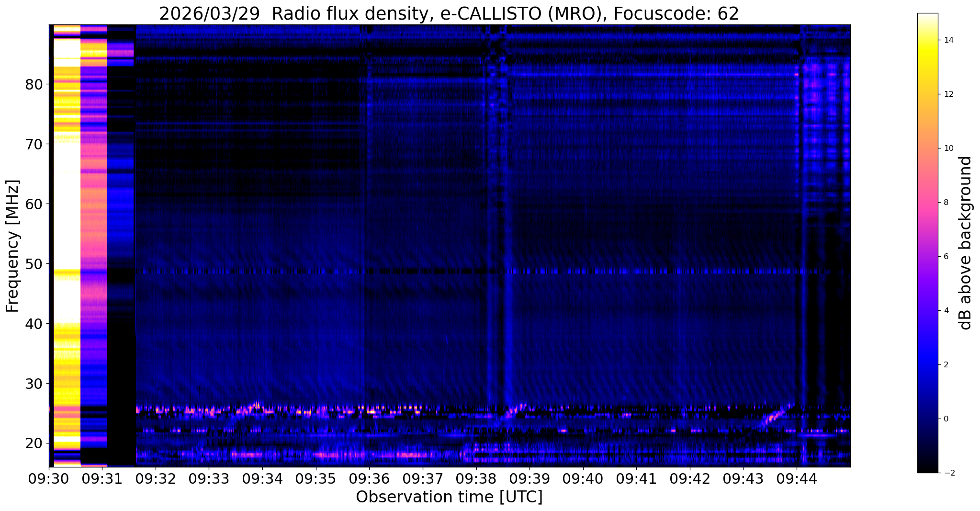Click the 40 MHz frequency tick label
980x511 pixels.
click(34, 324)
